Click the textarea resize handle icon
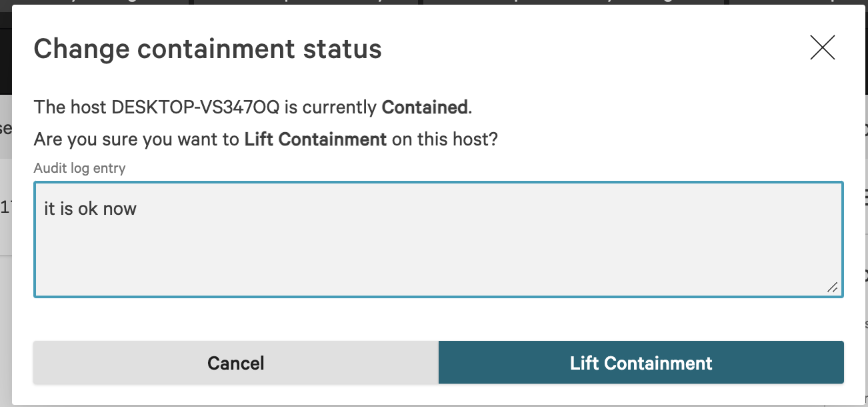 click(x=833, y=288)
